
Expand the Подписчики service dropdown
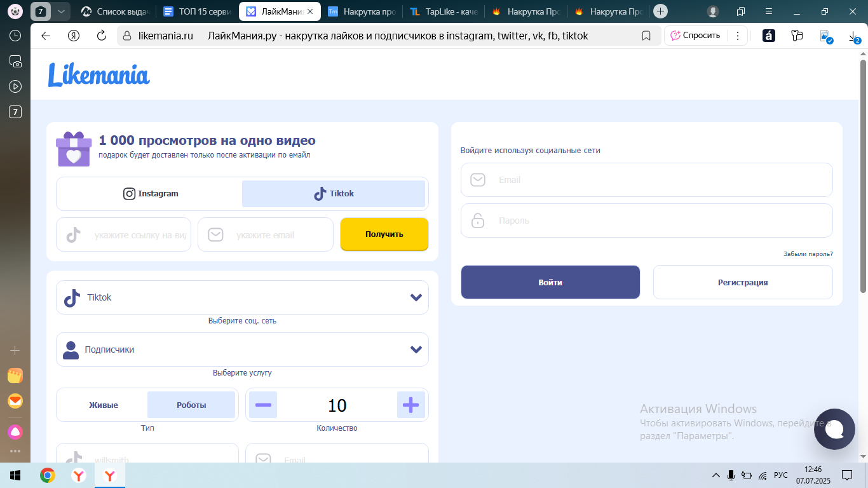(x=242, y=349)
